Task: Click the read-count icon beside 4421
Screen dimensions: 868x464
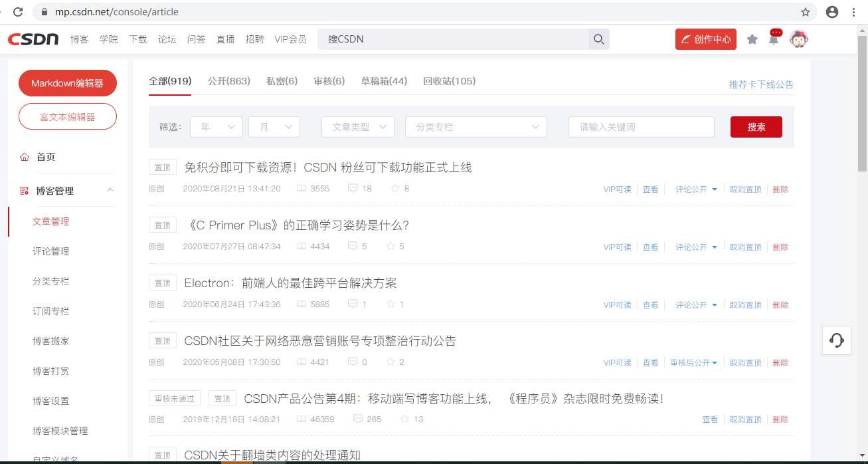Action: pyautogui.click(x=302, y=362)
